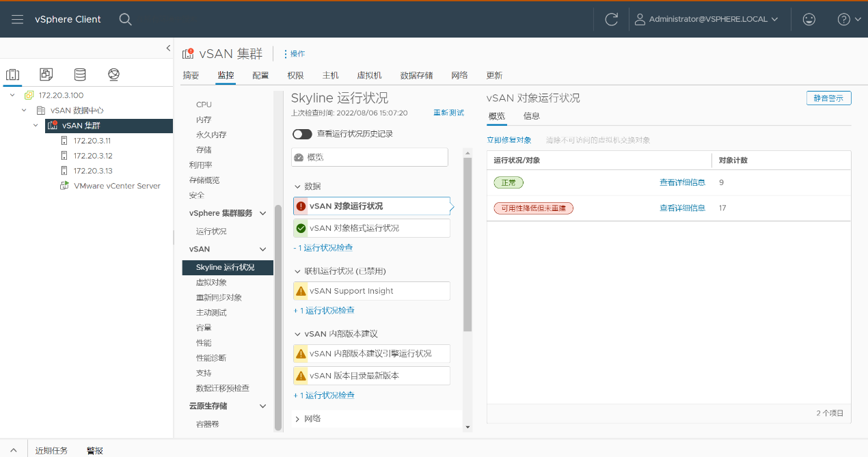This screenshot has height=457, width=868.
Task: Switch to Networking inventory view
Action: tap(113, 74)
